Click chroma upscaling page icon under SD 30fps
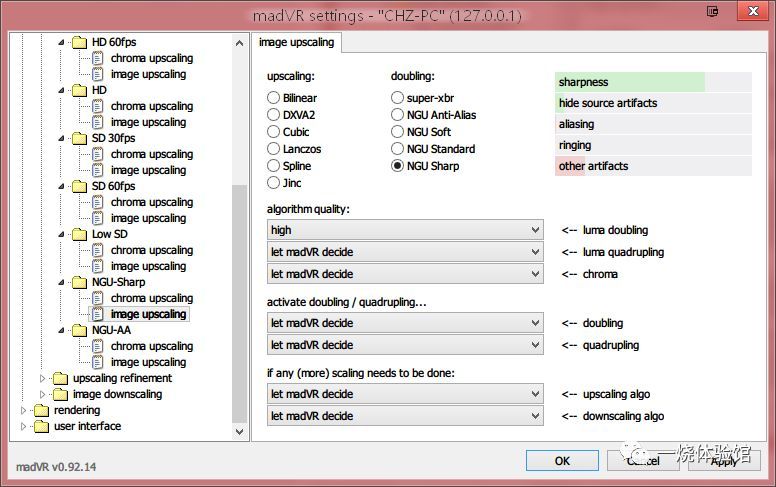776x487 pixels. click(97, 154)
